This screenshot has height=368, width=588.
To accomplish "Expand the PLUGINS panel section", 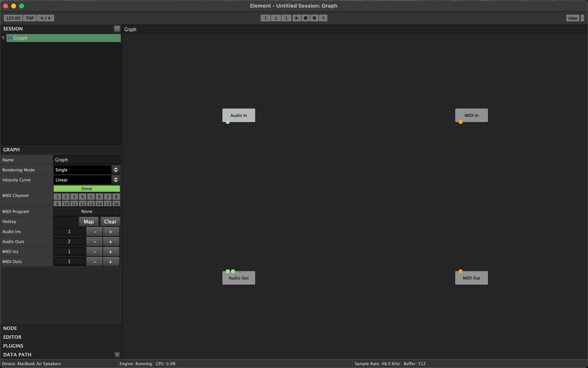I will click(x=13, y=346).
